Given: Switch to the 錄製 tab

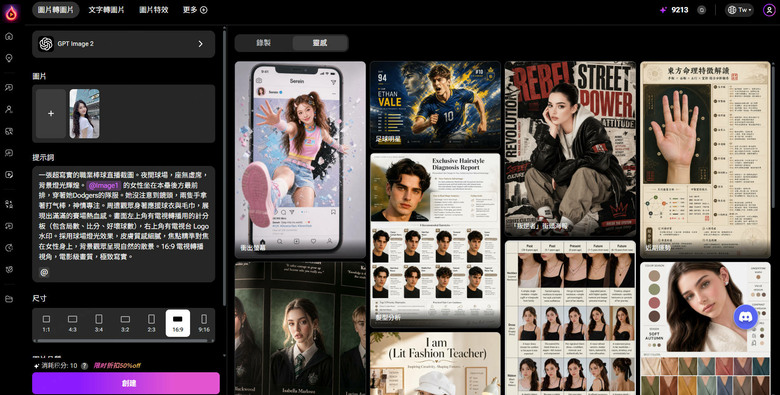Looking at the screenshot, I should pos(264,43).
